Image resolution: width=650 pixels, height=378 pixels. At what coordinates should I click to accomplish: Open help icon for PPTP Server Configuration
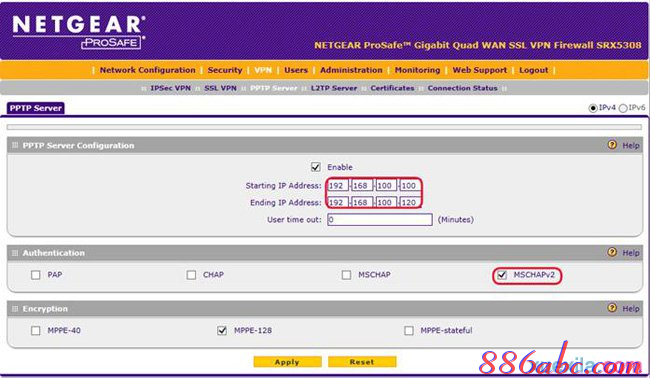pos(612,145)
